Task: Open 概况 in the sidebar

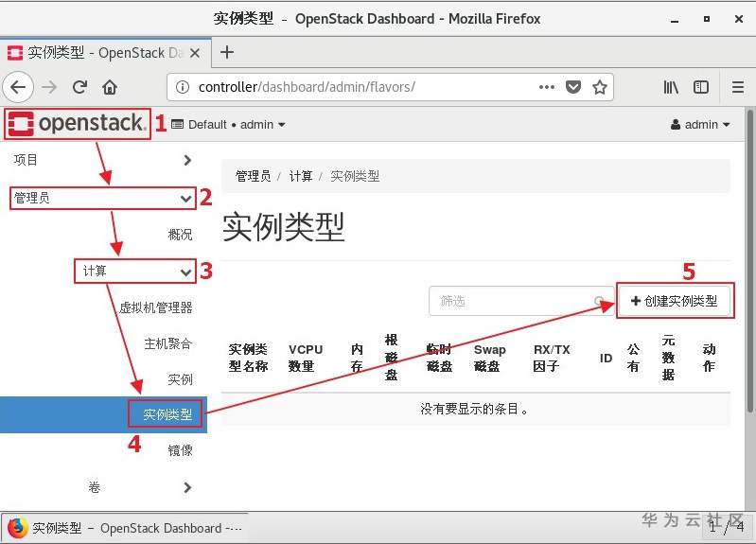Action: coord(180,235)
